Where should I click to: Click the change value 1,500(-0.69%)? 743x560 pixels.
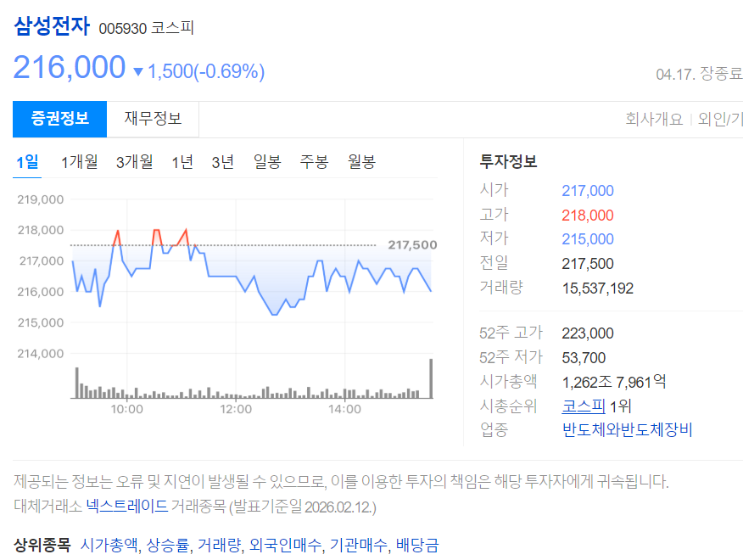coord(206,71)
